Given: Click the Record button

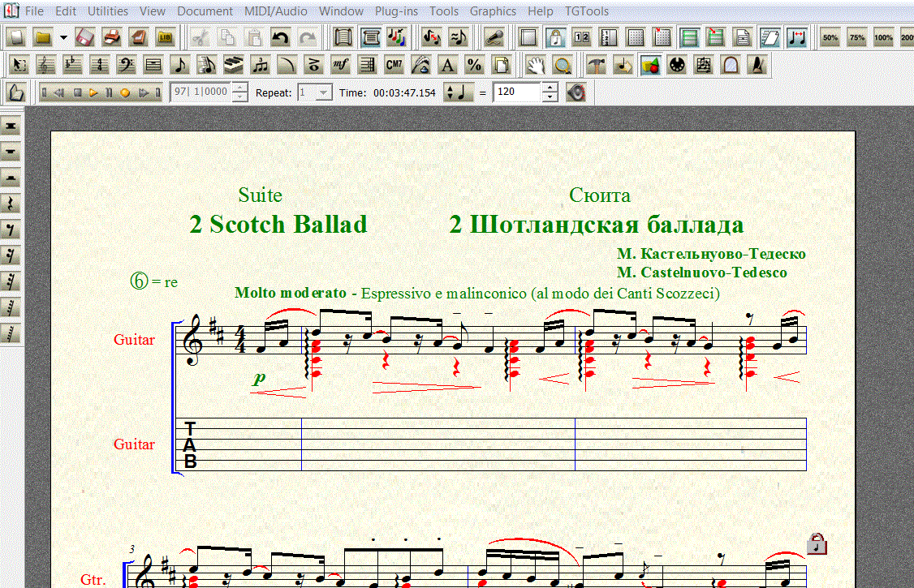Looking at the screenshot, I should 125,92.
